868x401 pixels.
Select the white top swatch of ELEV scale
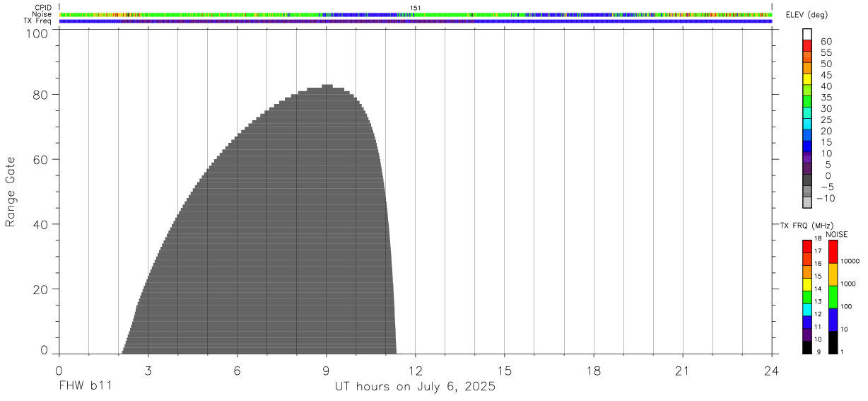tap(807, 34)
